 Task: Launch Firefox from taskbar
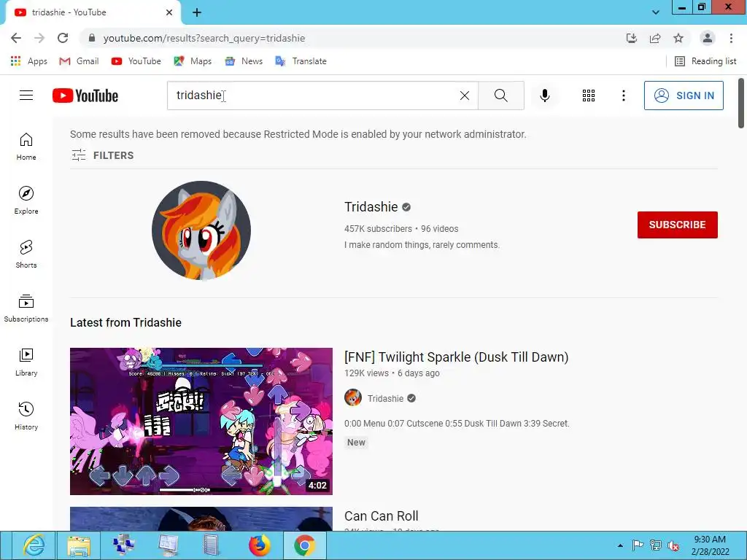pyautogui.click(x=259, y=545)
